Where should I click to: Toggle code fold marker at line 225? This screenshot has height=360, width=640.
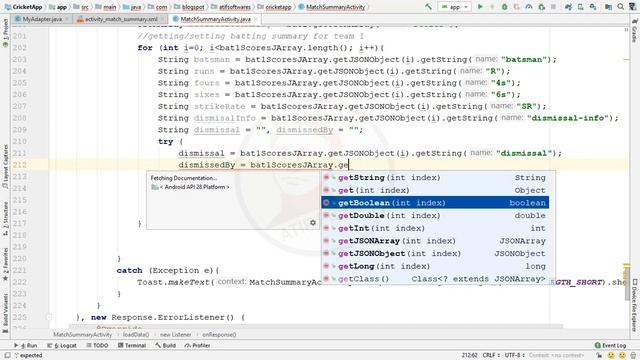[49, 317]
